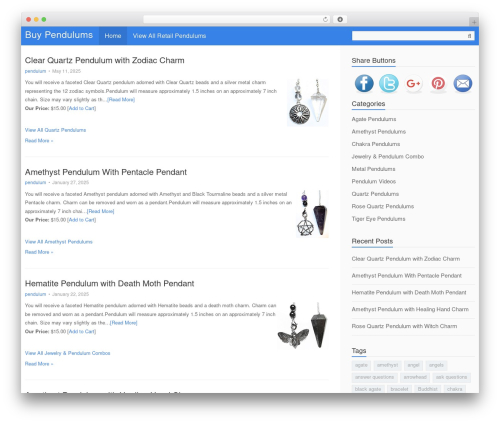Share page on Facebook icon
This screenshot has height=423, width=500.
coord(364,83)
